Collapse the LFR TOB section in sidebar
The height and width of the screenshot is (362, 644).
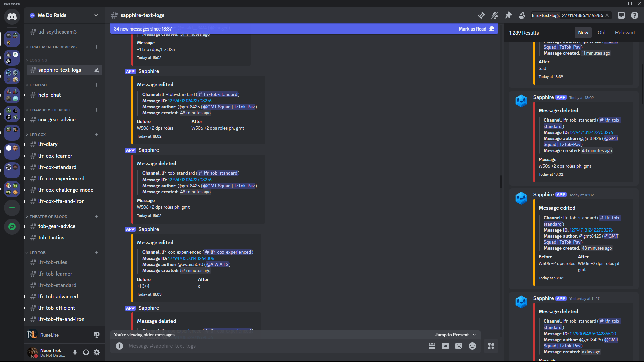pos(38,252)
